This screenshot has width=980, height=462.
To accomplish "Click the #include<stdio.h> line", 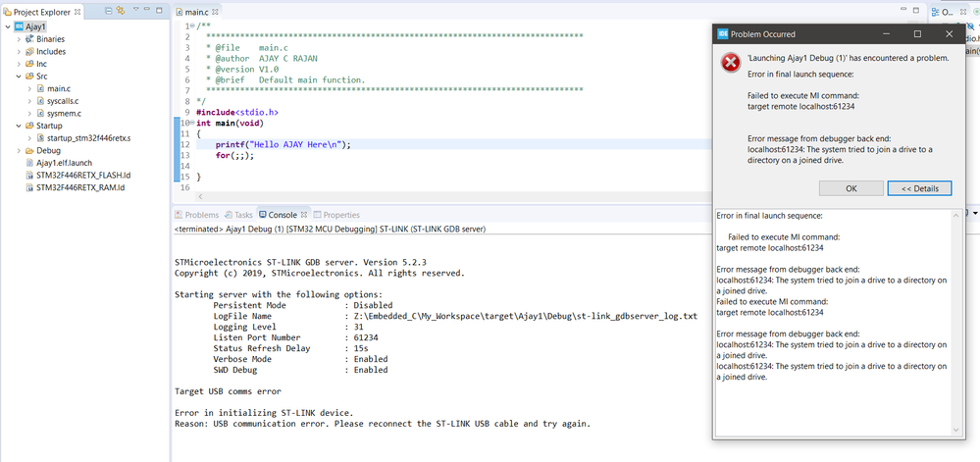I will (236, 113).
